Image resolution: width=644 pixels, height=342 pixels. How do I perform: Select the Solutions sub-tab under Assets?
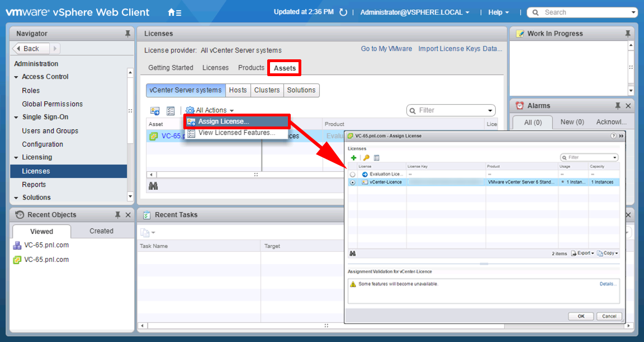click(x=301, y=91)
